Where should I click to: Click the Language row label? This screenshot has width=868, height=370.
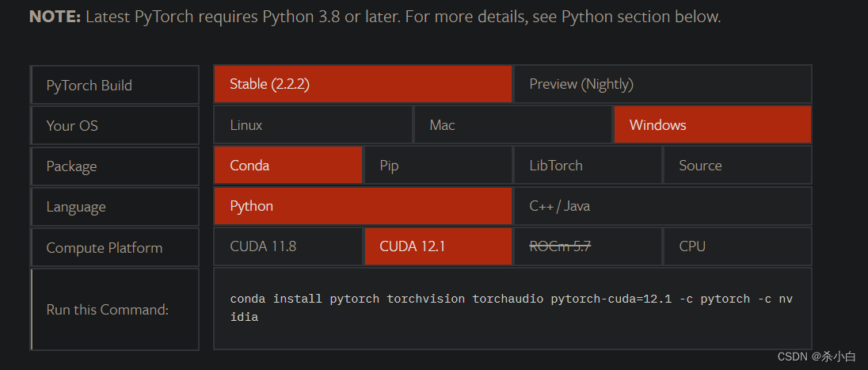[115, 207]
